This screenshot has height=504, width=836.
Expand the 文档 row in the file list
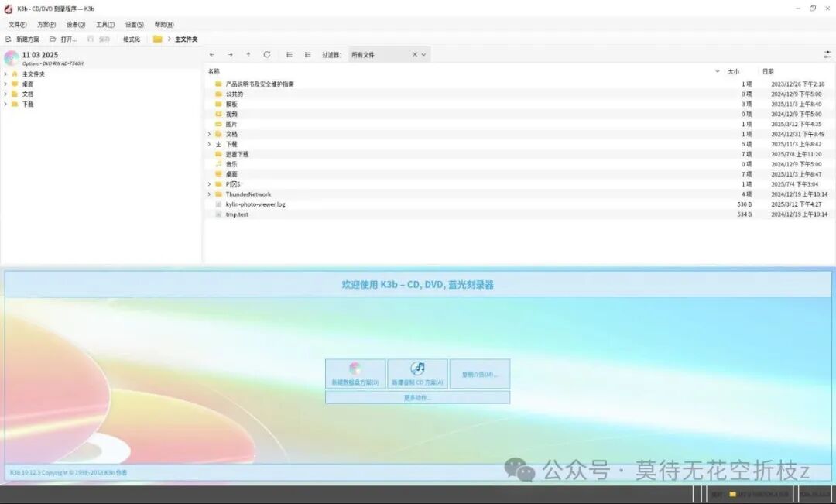tap(209, 134)
